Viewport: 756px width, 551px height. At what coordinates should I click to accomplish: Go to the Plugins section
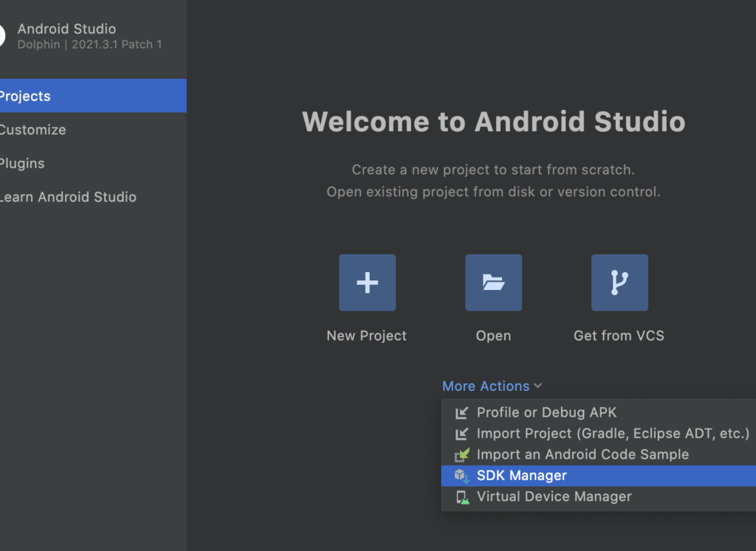(x=93, y=163)
